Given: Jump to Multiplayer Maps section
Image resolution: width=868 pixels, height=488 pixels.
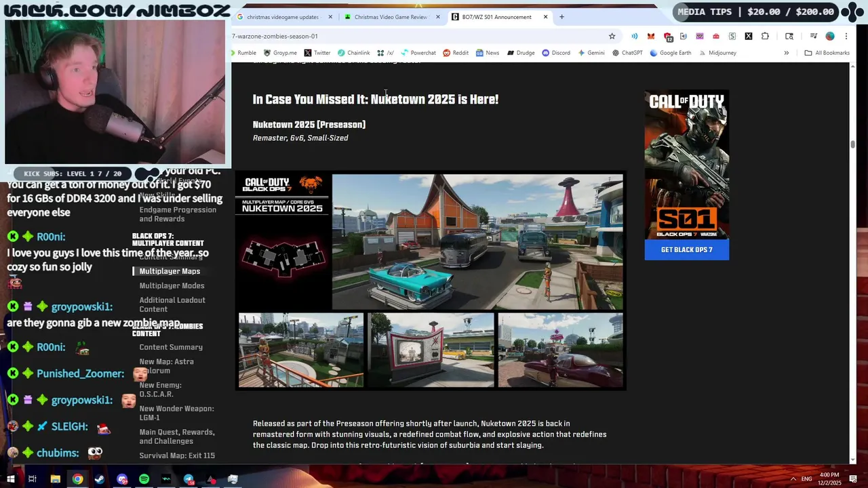Looking at the screenshot, I should [170, 271].
